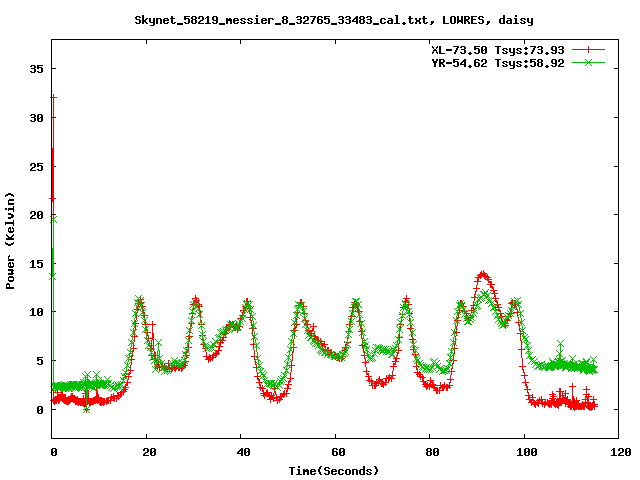The width and height of the screenshot is (640, 480).
Task: Click the x-axis tick label 20
Action: tap(147, 452)
